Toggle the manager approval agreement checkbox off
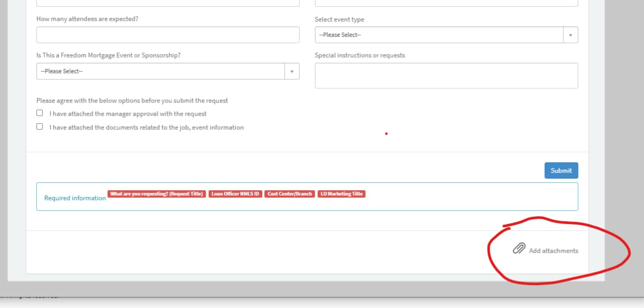This screenshot has width=644, height=308. coord(40,113)
